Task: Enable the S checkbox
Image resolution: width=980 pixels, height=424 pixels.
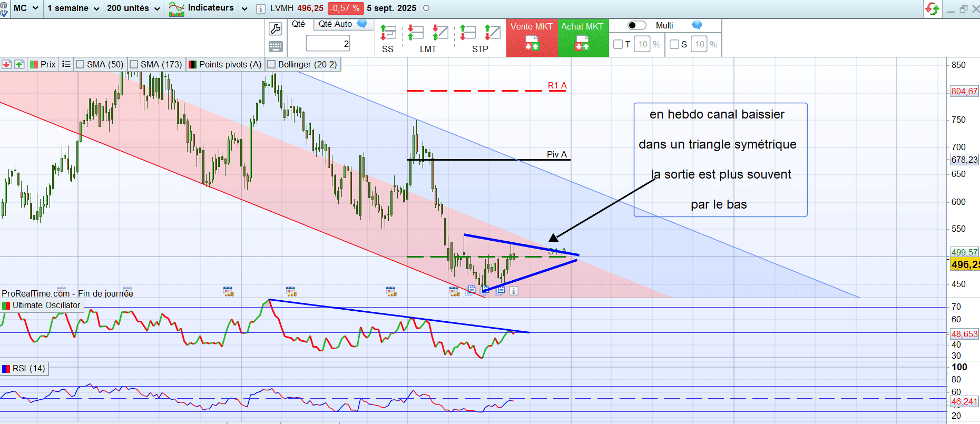Action: click(674, 44)
